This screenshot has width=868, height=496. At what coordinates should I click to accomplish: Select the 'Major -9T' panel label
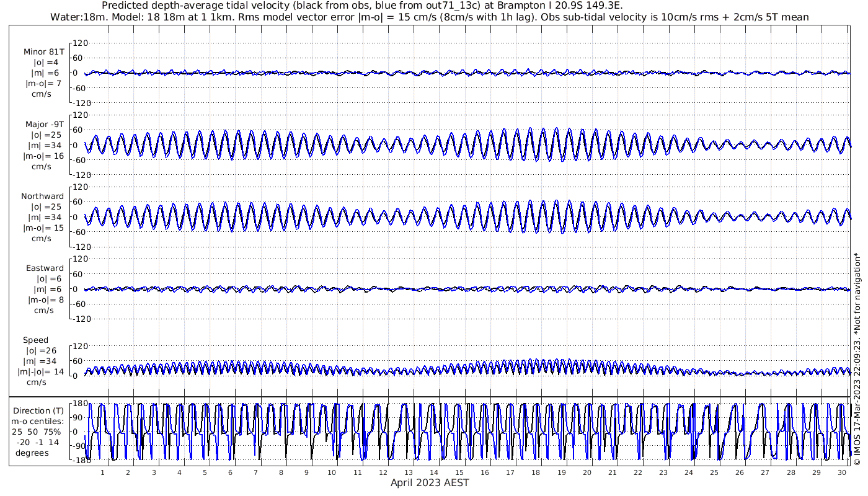45,124
